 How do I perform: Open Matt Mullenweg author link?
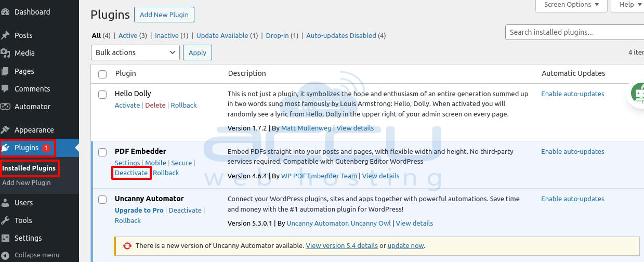[x=306, y=128]
